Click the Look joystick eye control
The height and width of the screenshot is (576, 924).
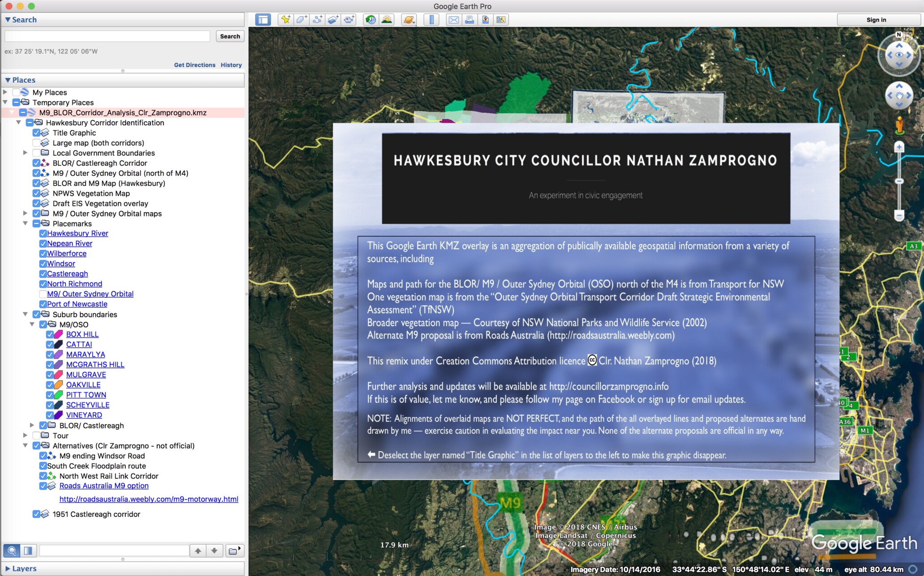(899, 55)
